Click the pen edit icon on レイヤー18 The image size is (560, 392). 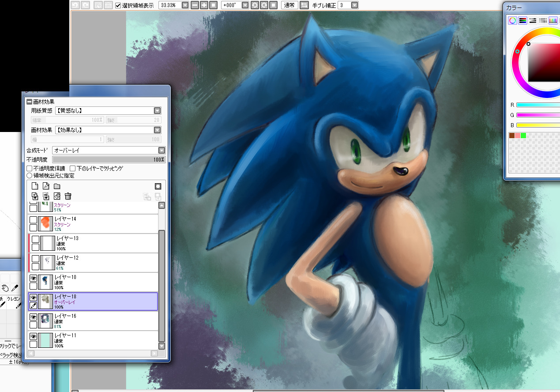click(33, 305)
